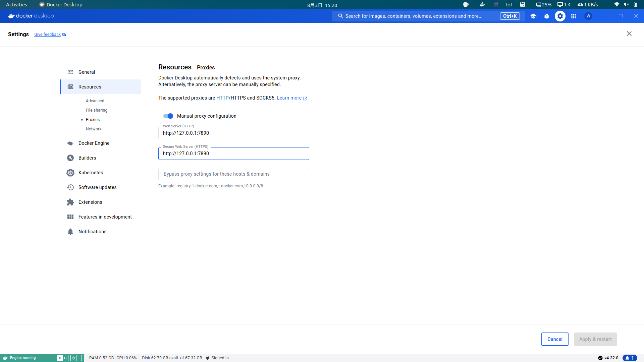Image resolution: width=644 pixels, height=362 pixels.
Task: Click the Signed in plug status
Action: click(x=217, y=358)
